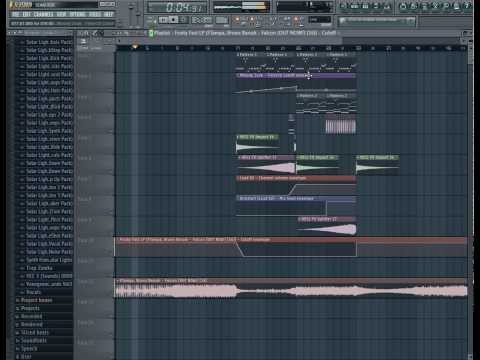
Task: Click the green Playlist window menu icon
Action: coord(151,33)
